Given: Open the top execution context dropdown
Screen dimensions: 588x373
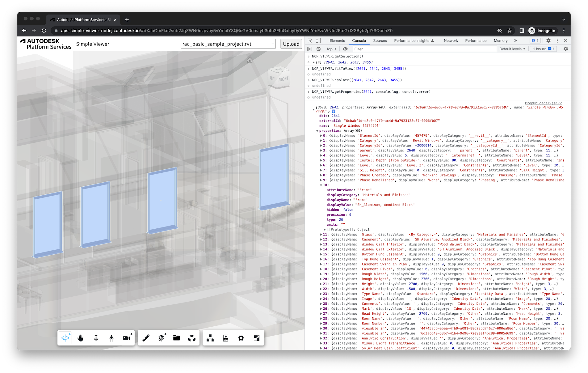Looking at the screenshot, I should pyautogui.click(x=331, y=49).
